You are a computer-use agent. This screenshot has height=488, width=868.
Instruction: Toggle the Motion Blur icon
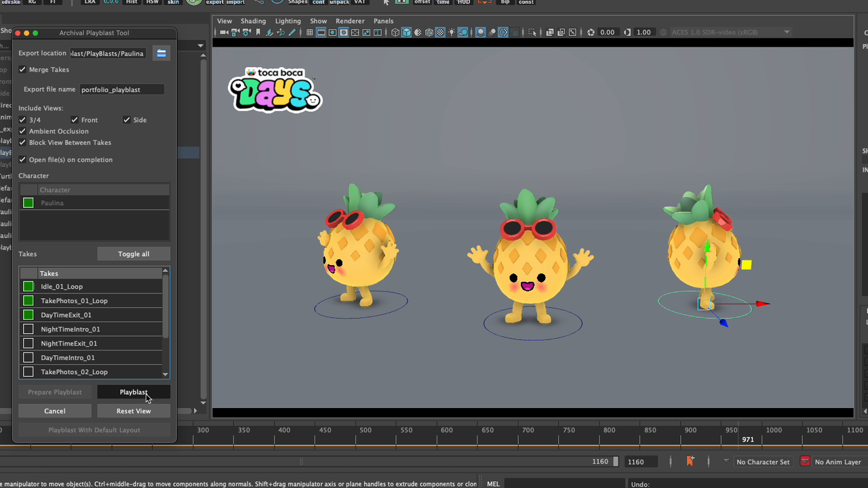tap(492, 32)
